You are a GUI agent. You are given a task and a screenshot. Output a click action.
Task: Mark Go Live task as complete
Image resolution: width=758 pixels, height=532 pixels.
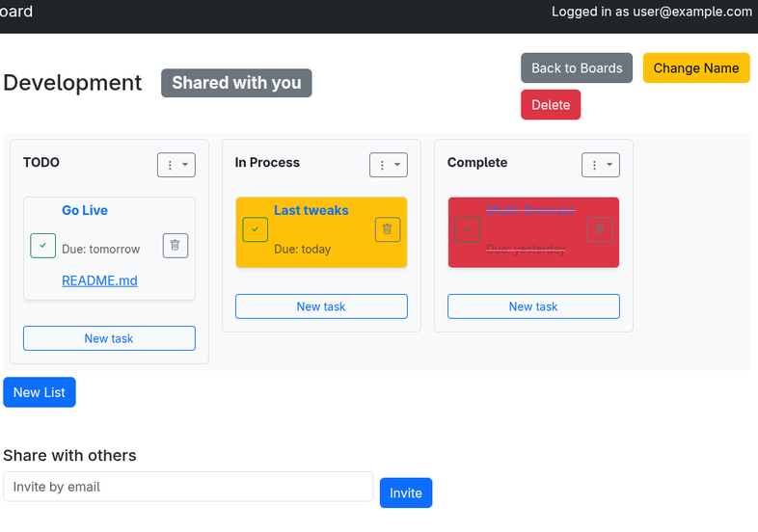pos(42,246)
